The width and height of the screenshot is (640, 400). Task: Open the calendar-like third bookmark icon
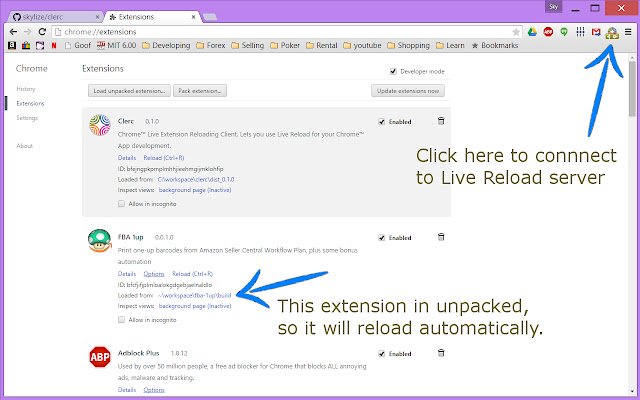[40, 45]
